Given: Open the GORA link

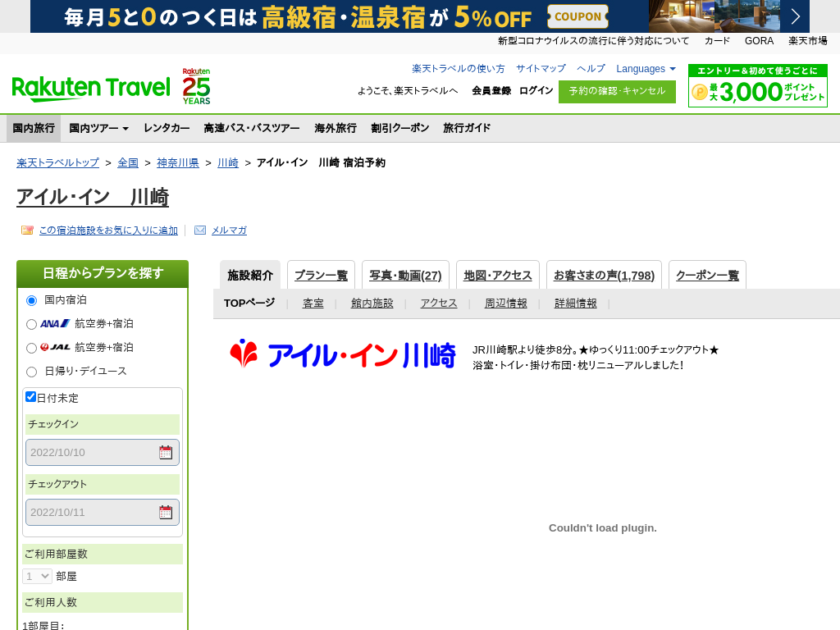Looking at the screenshot, I should (759, 41).
